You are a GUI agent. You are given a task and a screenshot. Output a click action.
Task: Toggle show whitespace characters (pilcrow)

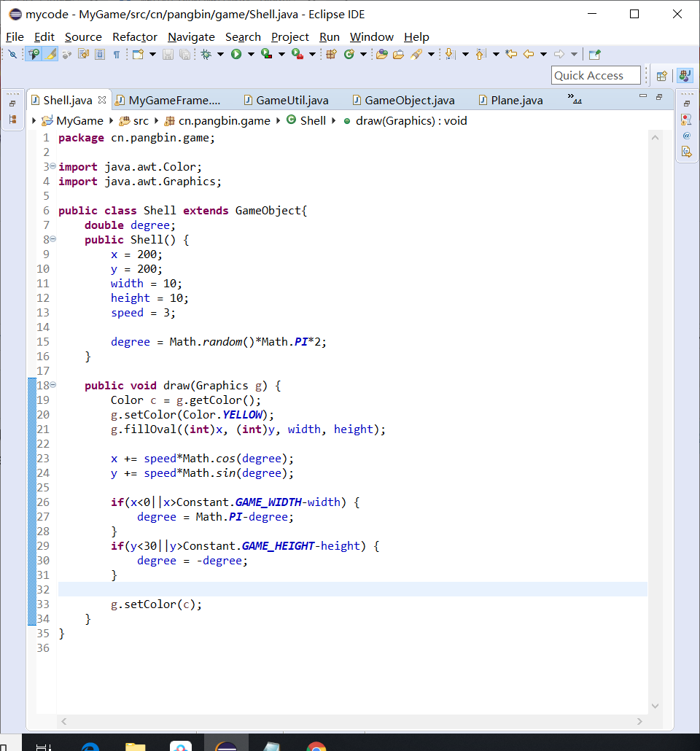(x=117, y=54)
